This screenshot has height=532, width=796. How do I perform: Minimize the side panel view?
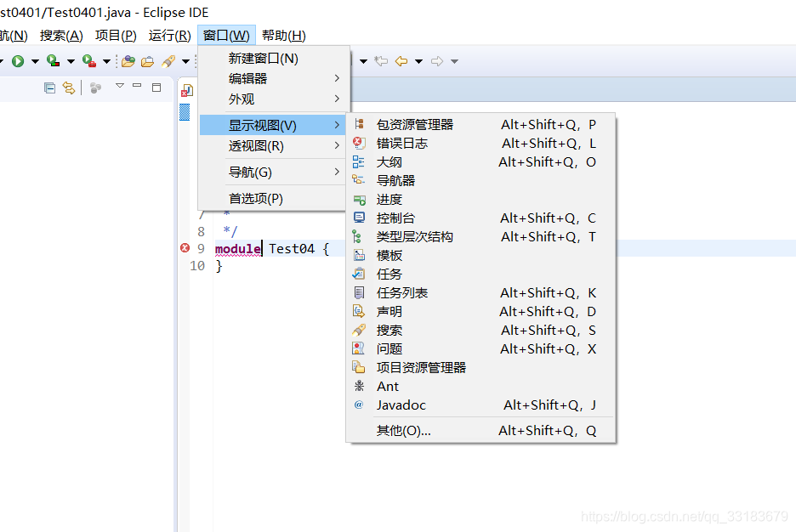coord(137,86)
